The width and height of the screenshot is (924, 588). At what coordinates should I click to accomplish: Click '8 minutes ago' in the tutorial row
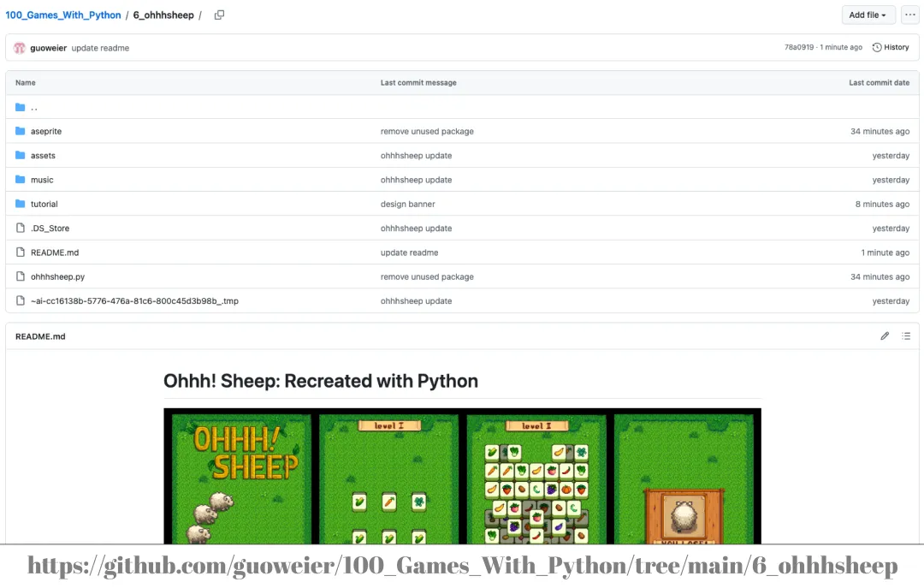pos(882,204)
